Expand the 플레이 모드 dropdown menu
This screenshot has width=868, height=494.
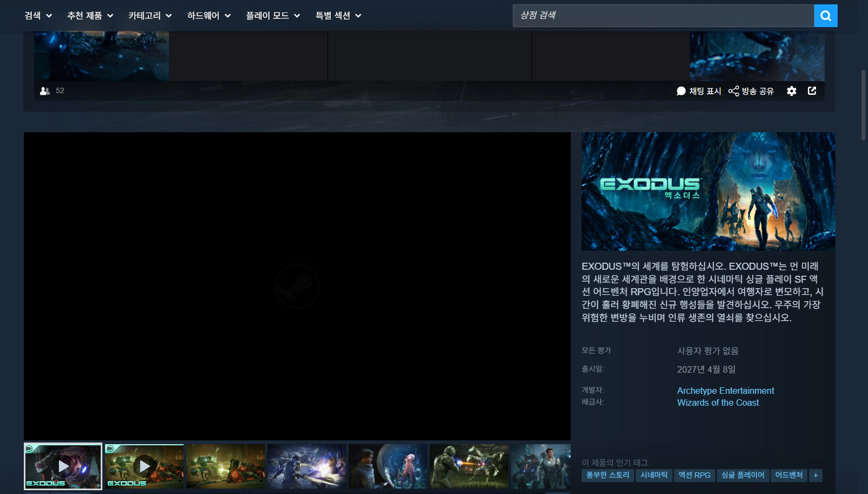pos(273,16)
